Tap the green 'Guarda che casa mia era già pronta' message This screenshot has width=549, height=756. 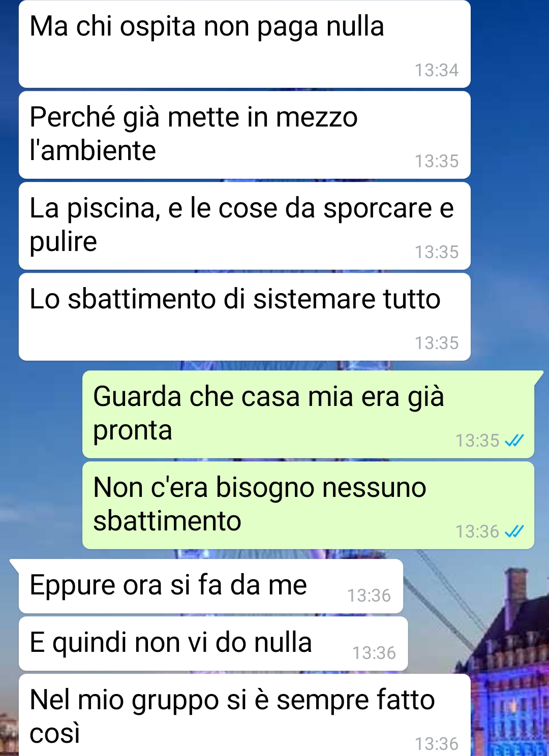308,415
